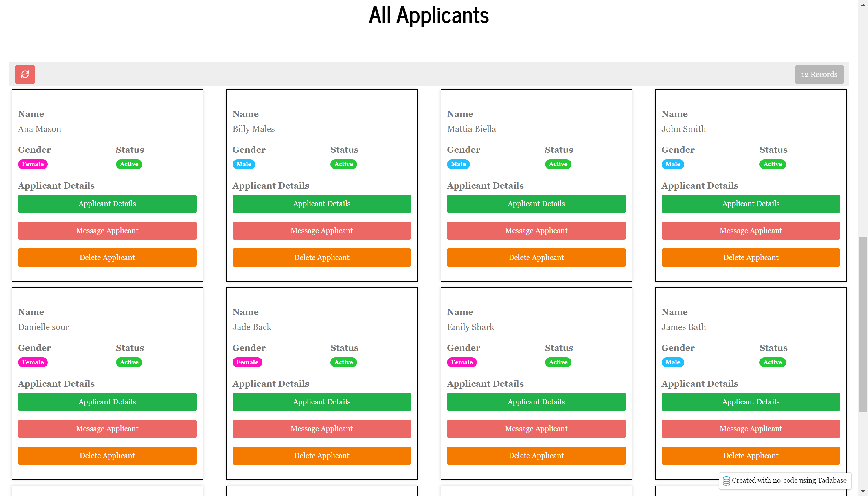Screen dimensions: 868x496
Task: Message Applicant Billy Males
Action: (322, 231)
